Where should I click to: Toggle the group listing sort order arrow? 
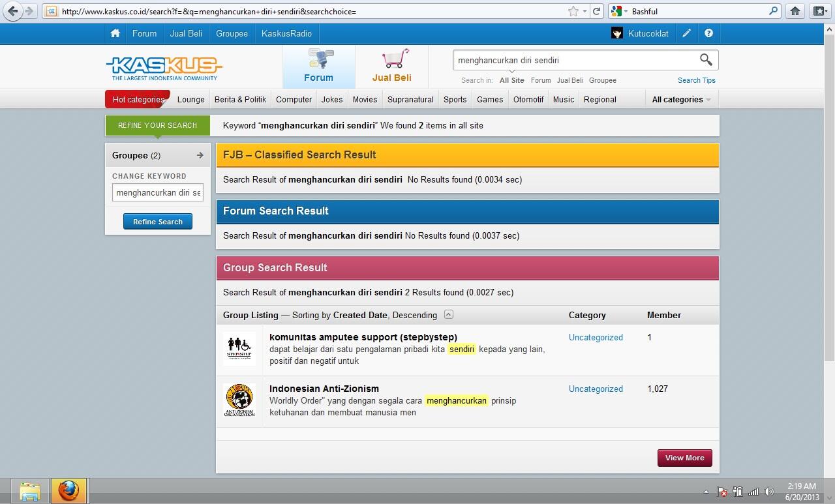(x=448, y=314)
